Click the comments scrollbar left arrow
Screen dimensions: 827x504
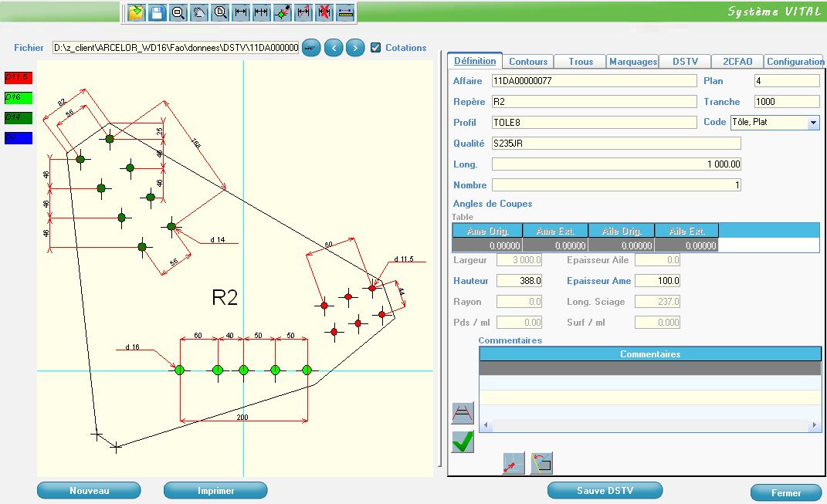point(486,425)
